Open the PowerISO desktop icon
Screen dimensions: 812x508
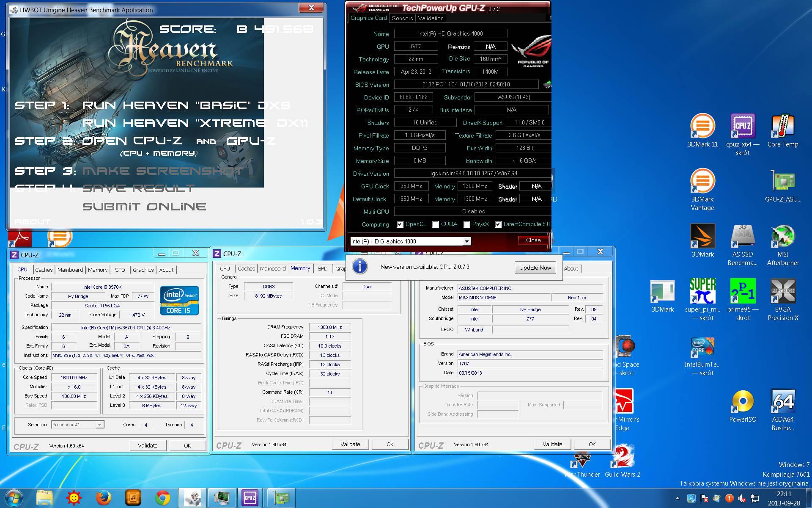click(x=743, y=406)
